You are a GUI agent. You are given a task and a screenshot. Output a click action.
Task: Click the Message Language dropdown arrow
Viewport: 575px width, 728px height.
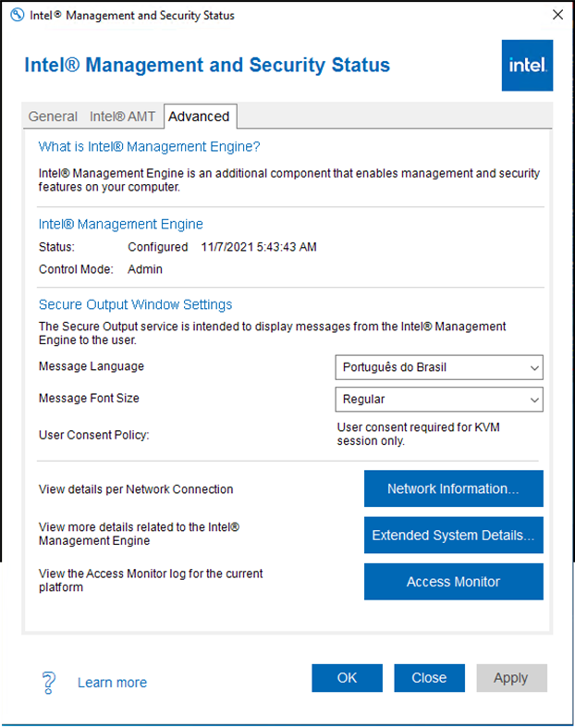[533, 367]
